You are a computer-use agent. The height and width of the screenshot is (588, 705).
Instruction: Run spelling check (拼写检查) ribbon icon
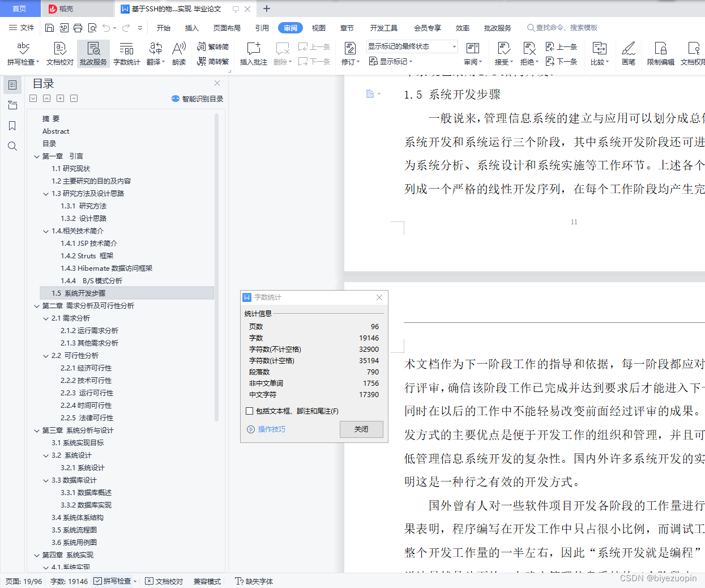tap(23, 54)
